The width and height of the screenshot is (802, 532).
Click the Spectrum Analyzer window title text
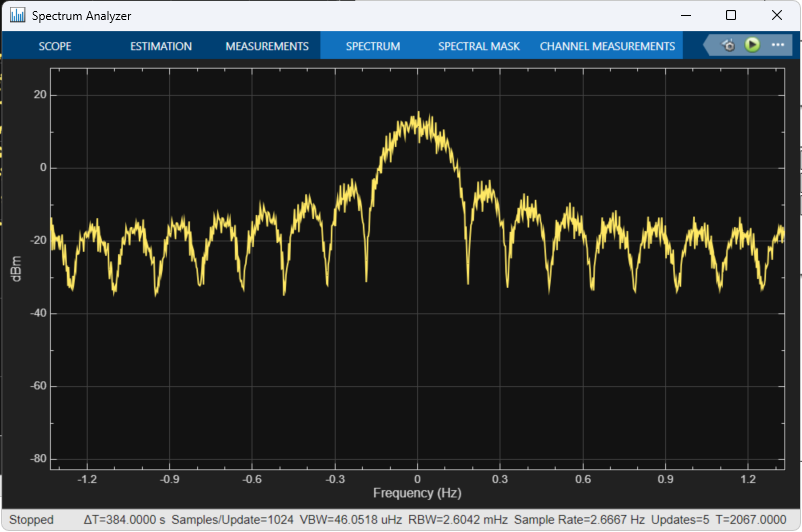(81, 16)
